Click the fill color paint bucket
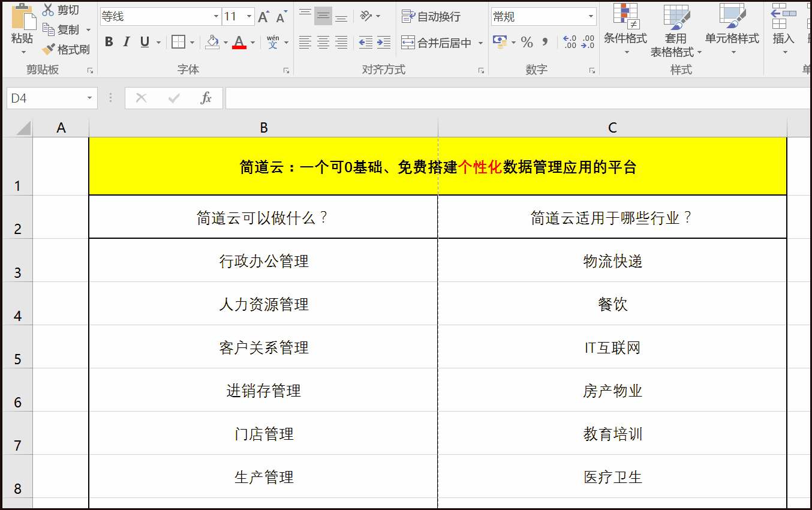The height and width of the screenshot is (510, 812). click(212, 42)
